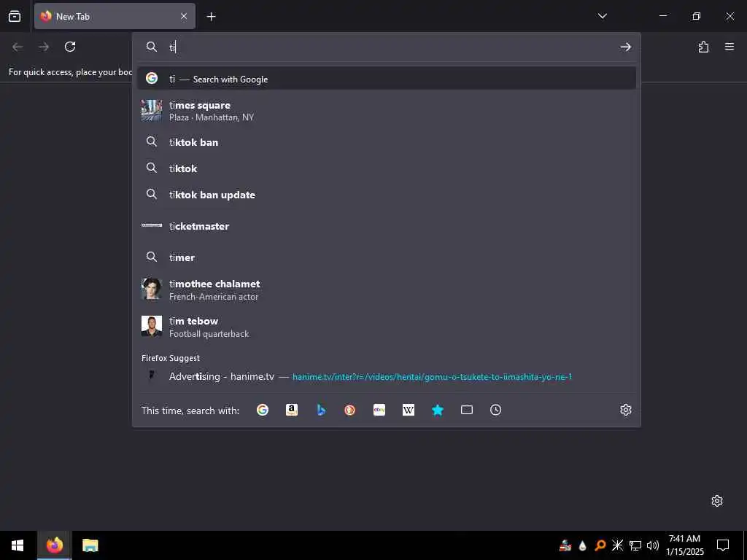
Task: Reload the current page
Action: [x=70, y=47]
